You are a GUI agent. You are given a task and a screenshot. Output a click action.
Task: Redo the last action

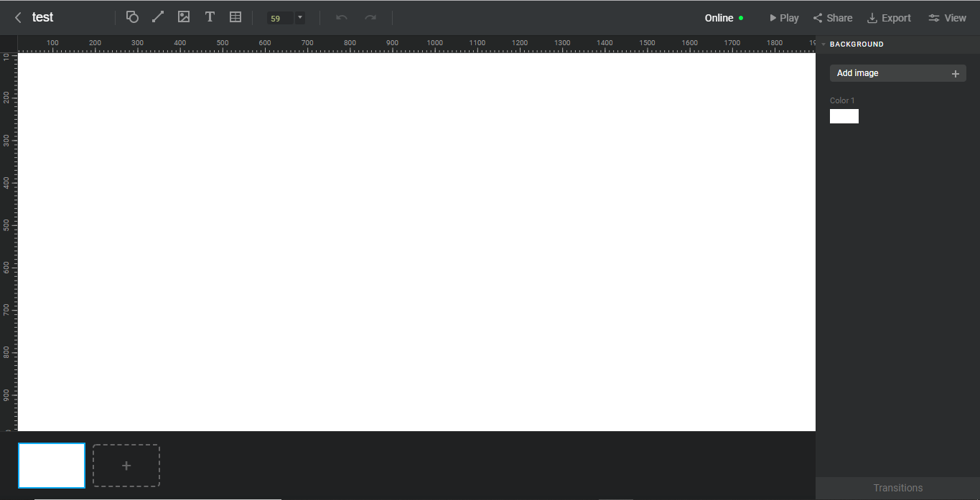coord(370,18)
